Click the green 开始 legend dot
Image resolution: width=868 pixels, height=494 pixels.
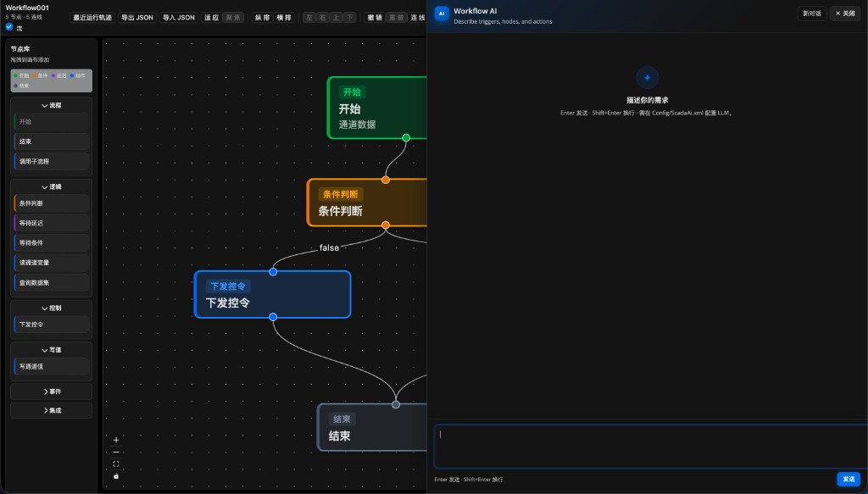[16, 75]
